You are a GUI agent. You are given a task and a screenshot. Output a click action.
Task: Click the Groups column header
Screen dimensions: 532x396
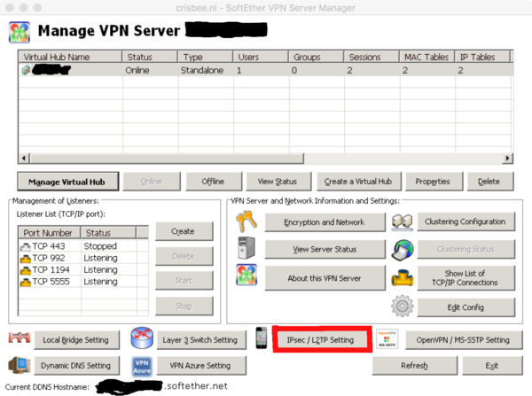[316, 57]
